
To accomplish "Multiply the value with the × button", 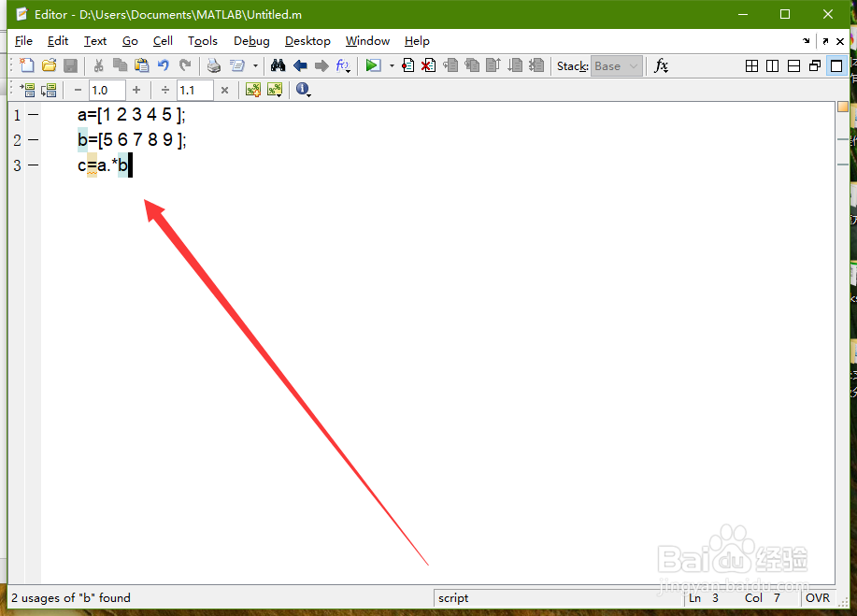I will pyautogui.click(x=224, y=90).
